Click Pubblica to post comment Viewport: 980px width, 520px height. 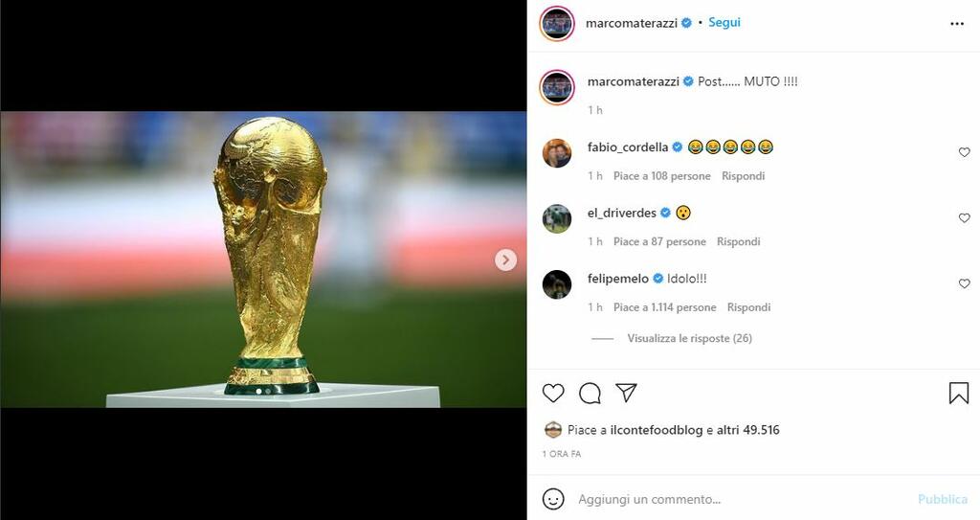943,499
